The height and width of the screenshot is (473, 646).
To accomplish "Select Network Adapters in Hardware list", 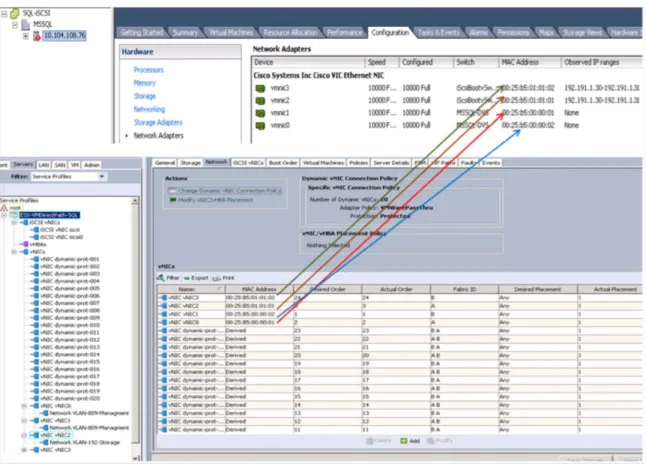I will pos(158,136).
